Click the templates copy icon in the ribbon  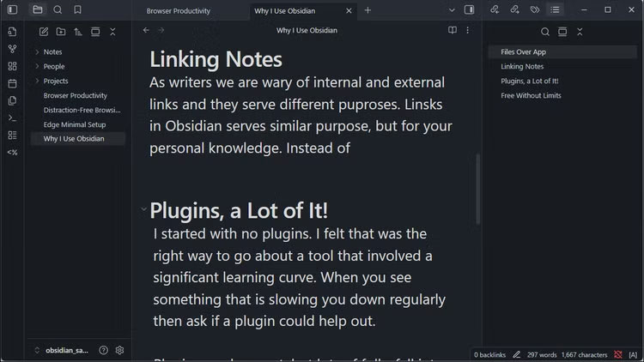point(12,100)
